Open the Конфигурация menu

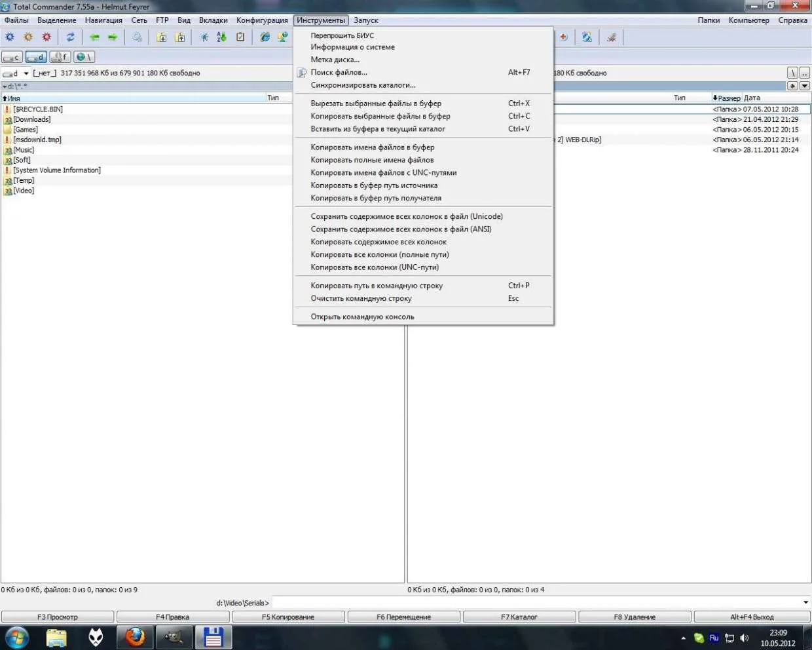(262, 20)
